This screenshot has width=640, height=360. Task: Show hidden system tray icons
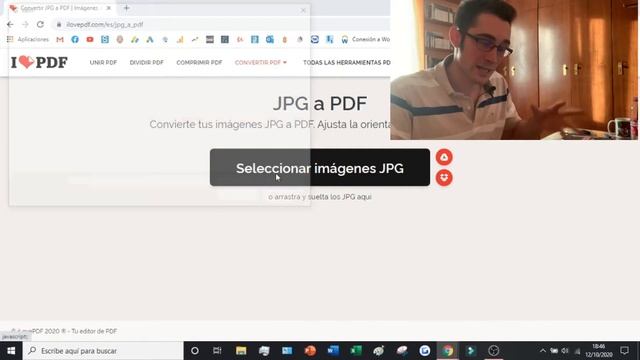click(542, 351)
